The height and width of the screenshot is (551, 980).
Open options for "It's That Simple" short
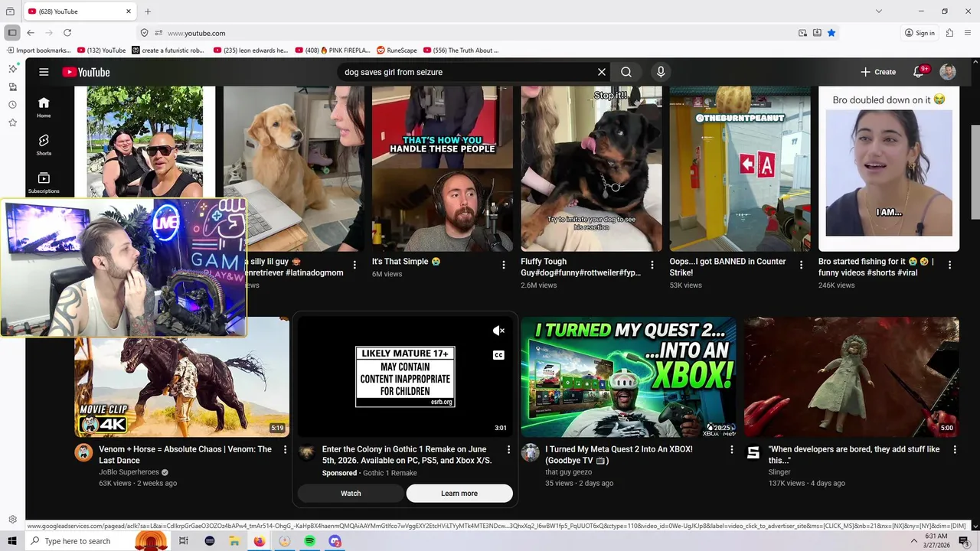504,265
